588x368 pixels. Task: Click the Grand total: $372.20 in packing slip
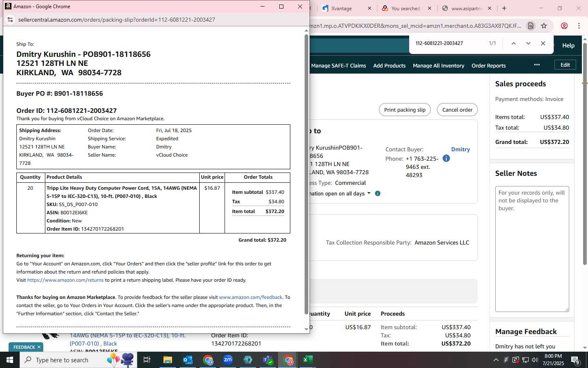coord(262,240)
